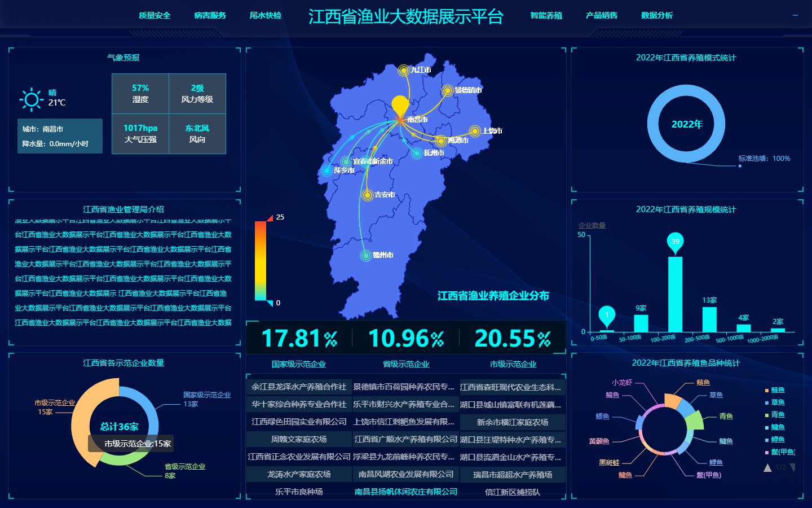
Task: Click the 国家级示范企业 label below 17.81%
Action: (299, 364)
